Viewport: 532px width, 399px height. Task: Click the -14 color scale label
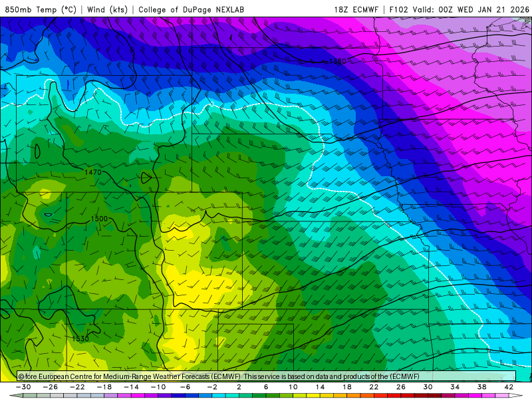[x=131, y=387]
